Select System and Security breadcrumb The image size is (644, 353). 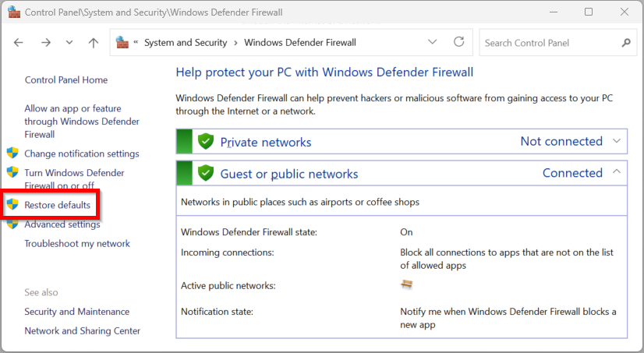pyautogui.click(x=186, y=43)
